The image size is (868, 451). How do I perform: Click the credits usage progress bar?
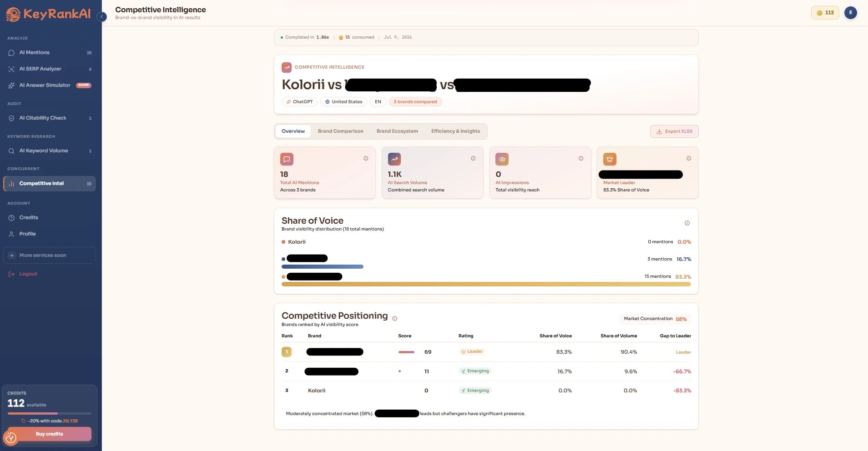49,413
